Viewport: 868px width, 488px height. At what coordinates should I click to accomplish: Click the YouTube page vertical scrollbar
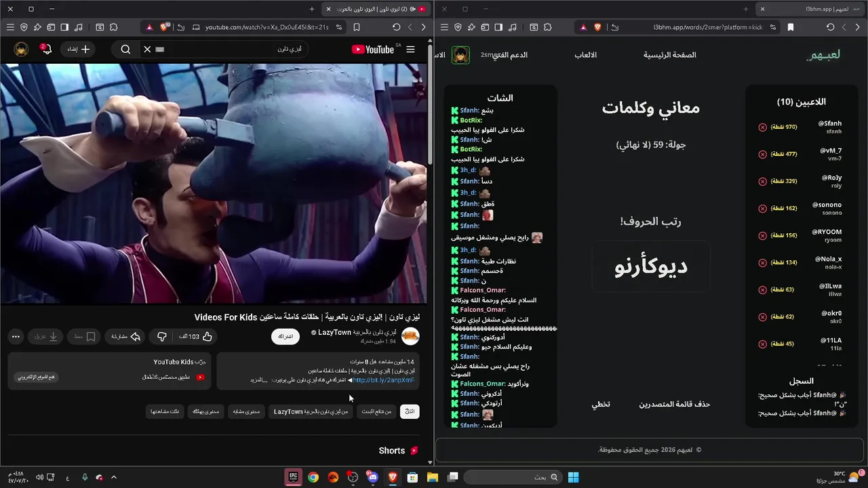click(430, 105)
